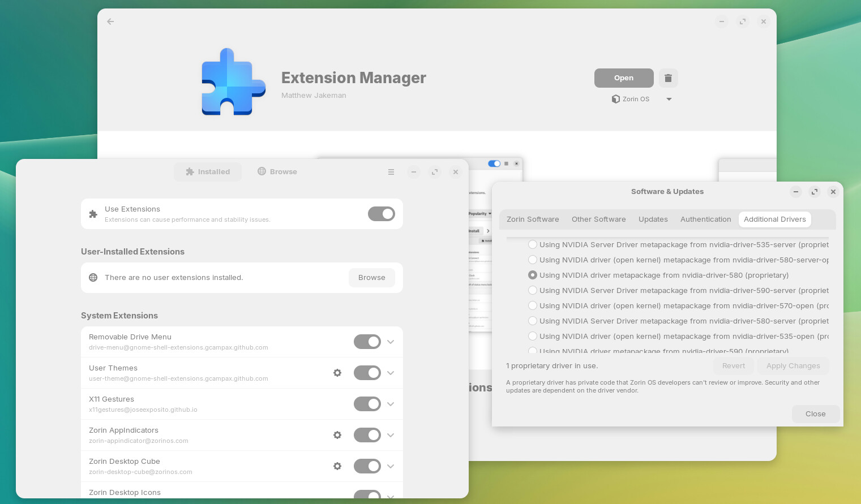This screenshot has height=504, width=861.
Task: Toggle the Use Extensions switch
Action: (382, 214)
